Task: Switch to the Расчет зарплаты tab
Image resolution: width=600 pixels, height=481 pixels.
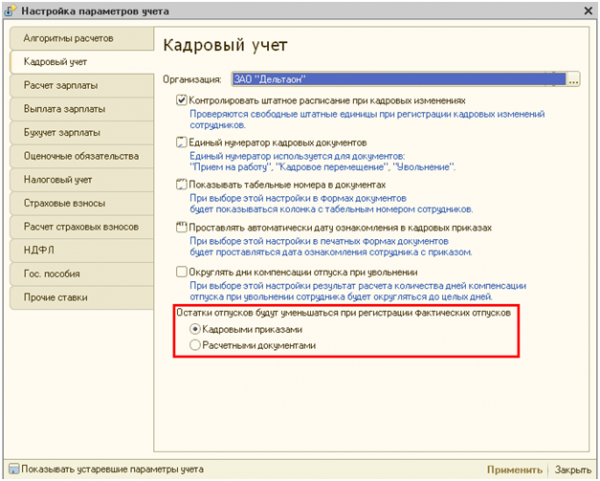Action: pyautogui.click(x=77, y=85)
